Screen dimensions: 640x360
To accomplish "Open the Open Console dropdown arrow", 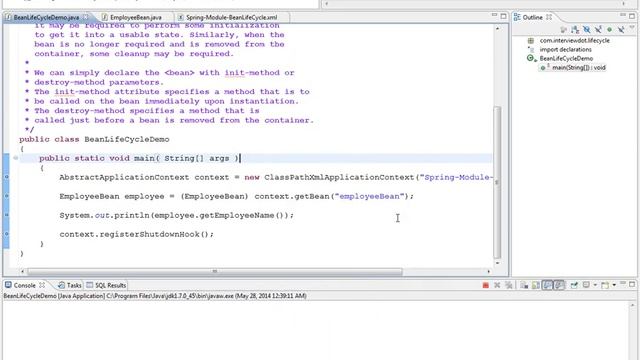I will click(614, 285).
